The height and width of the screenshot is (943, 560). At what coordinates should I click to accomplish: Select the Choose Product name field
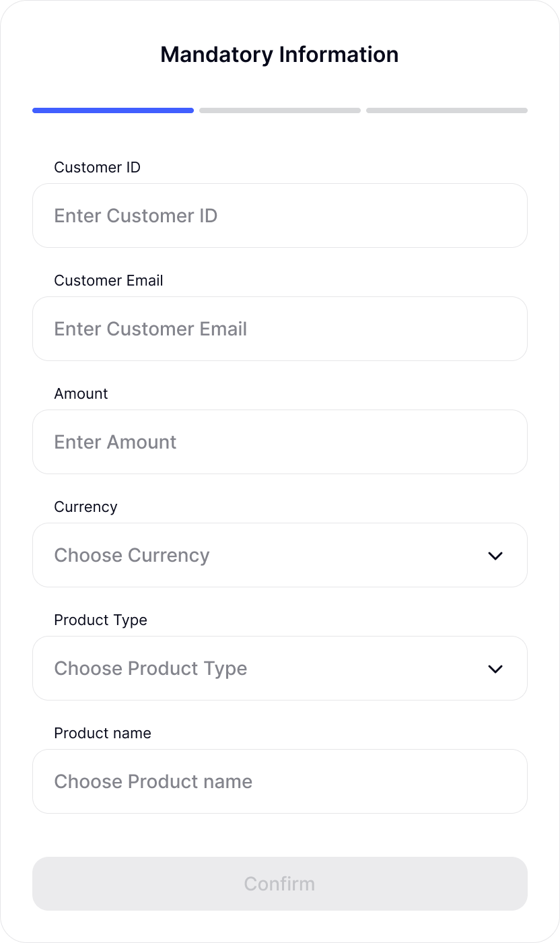[279, 781]
